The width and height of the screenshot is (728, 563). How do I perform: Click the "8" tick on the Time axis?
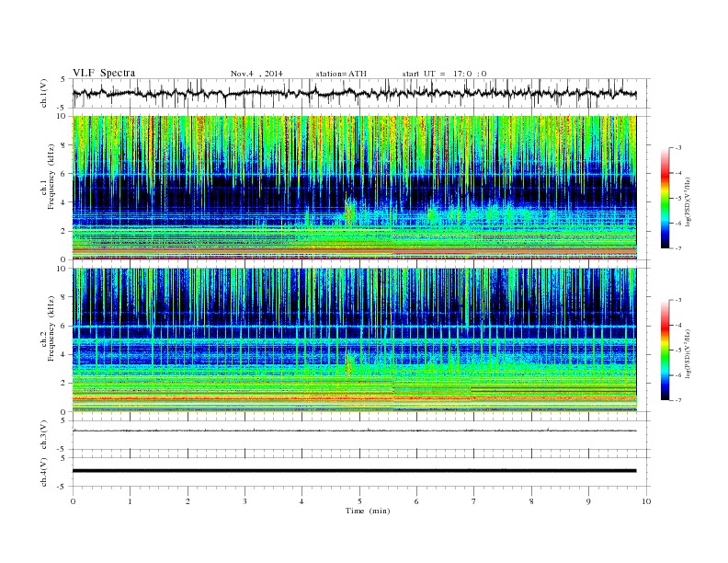coord(531,501)
